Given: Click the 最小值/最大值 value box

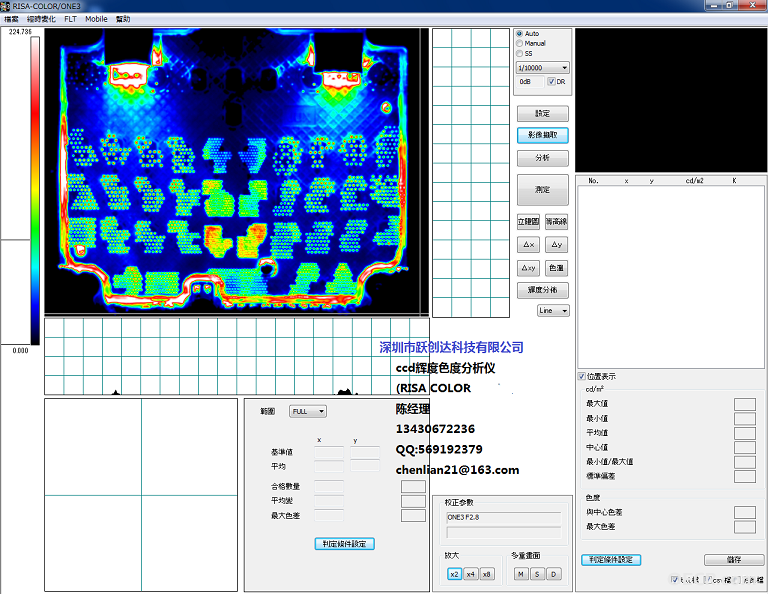Looking at the screenshot, I should pos(744,462).
